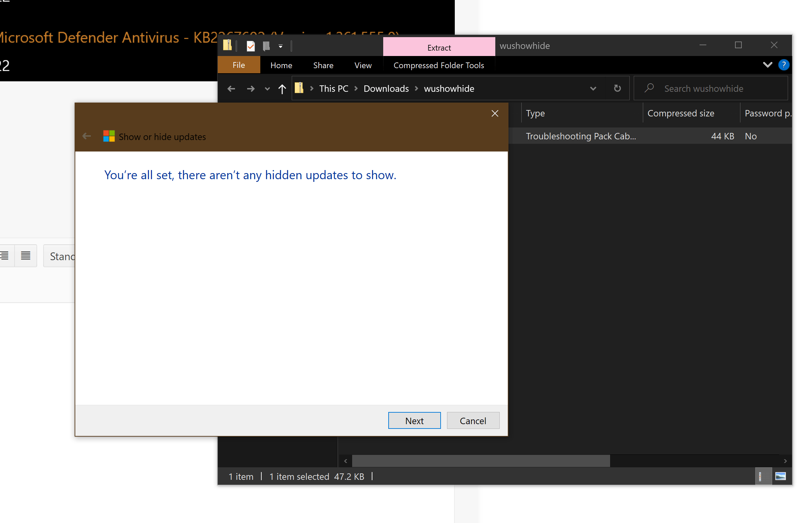Click the horizontal scrollbar thumb
The image size is (812, 523).
(x=480, y=461)
